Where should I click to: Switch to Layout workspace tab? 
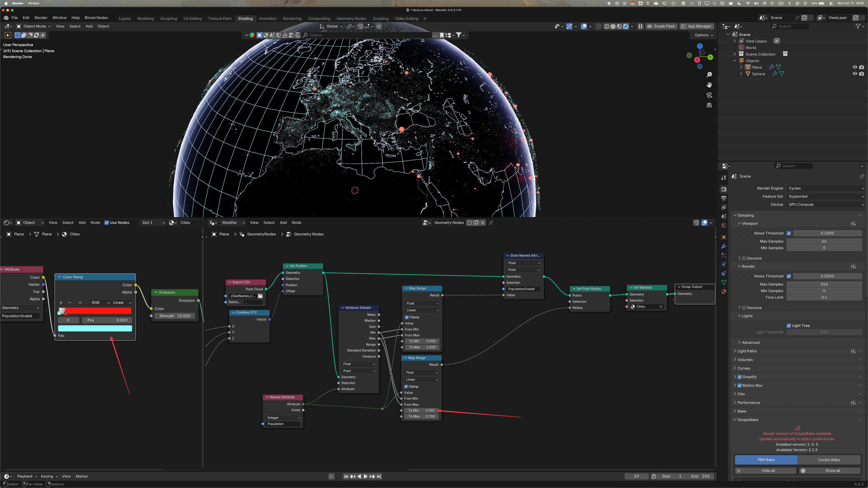click(x=125, y=19)
